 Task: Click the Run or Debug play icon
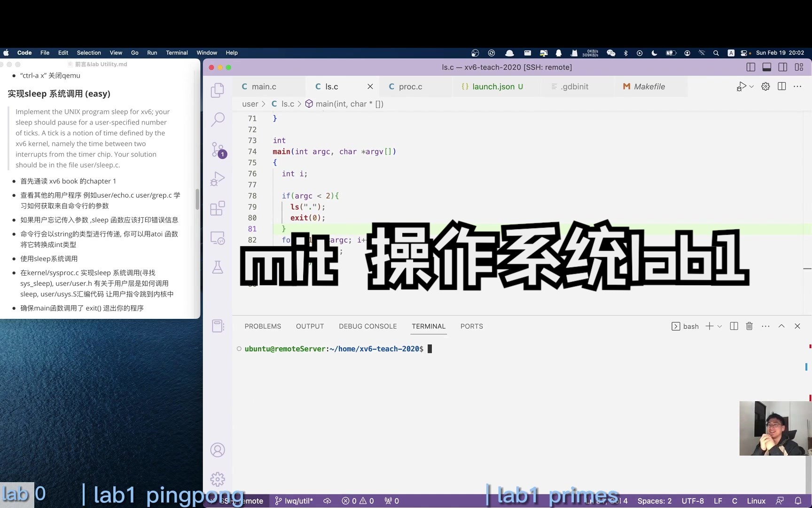tap(741, 87)
